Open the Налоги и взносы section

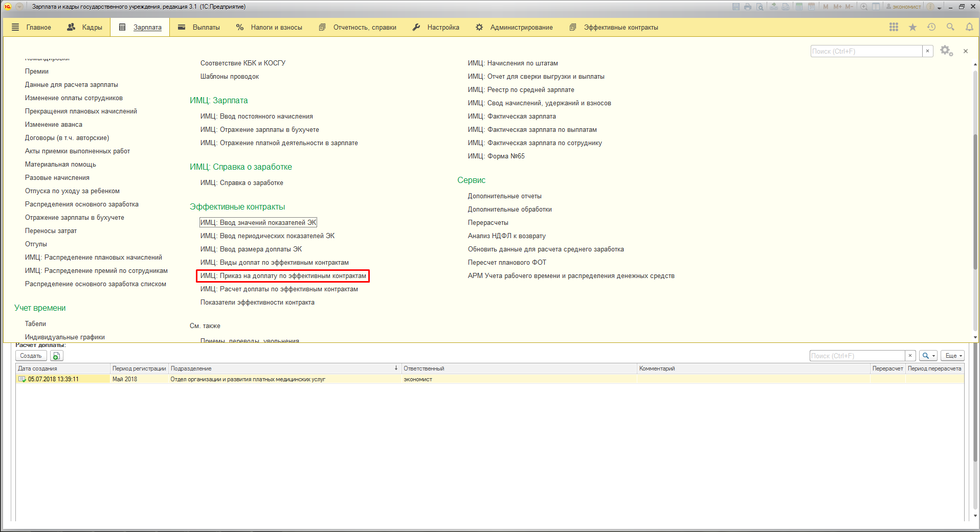[269, 27]
